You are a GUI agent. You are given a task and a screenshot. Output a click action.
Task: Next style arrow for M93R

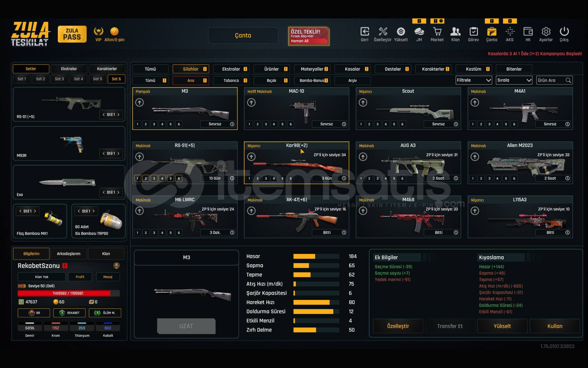click(118, 153)
